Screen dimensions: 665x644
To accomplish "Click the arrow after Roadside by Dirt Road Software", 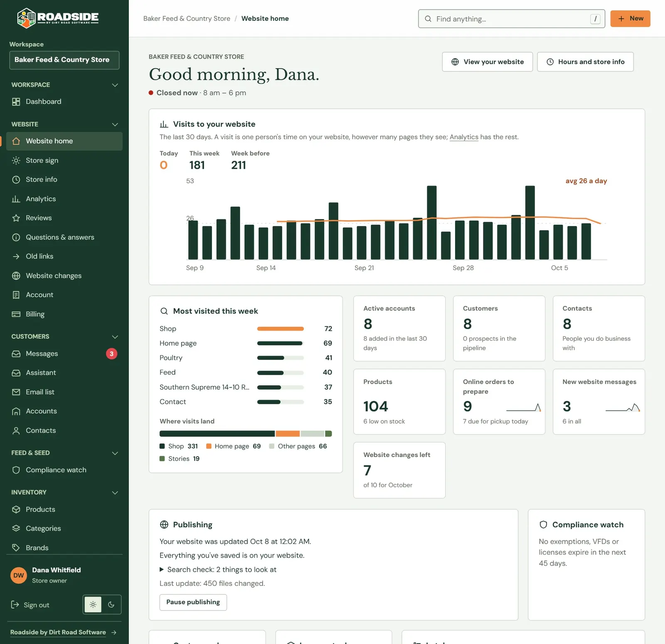I will pyautogui.click(x=114, y=632).
